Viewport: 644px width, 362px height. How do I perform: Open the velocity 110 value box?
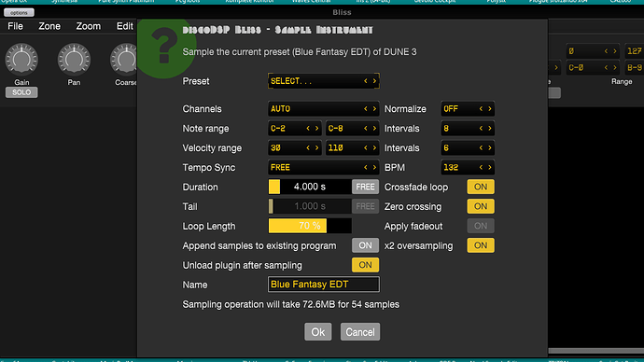tap(353, 148)
